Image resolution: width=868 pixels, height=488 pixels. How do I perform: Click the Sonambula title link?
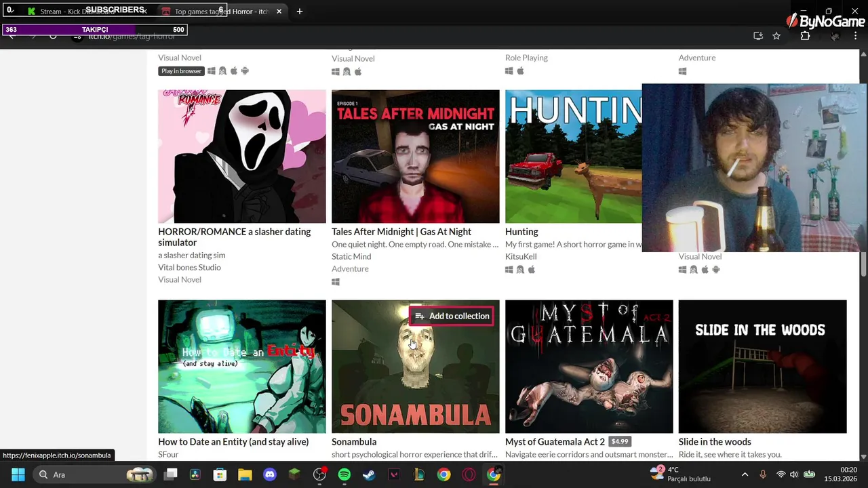point(354,441)
